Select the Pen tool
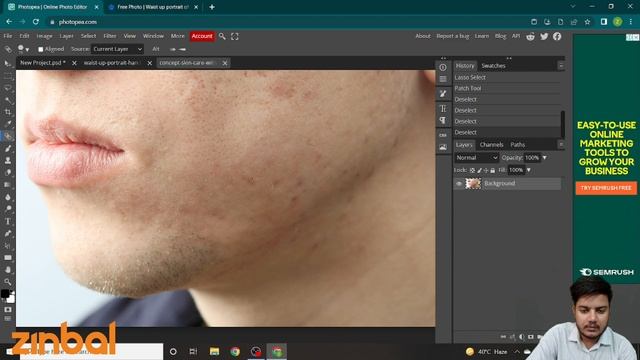 pos(7,233)
